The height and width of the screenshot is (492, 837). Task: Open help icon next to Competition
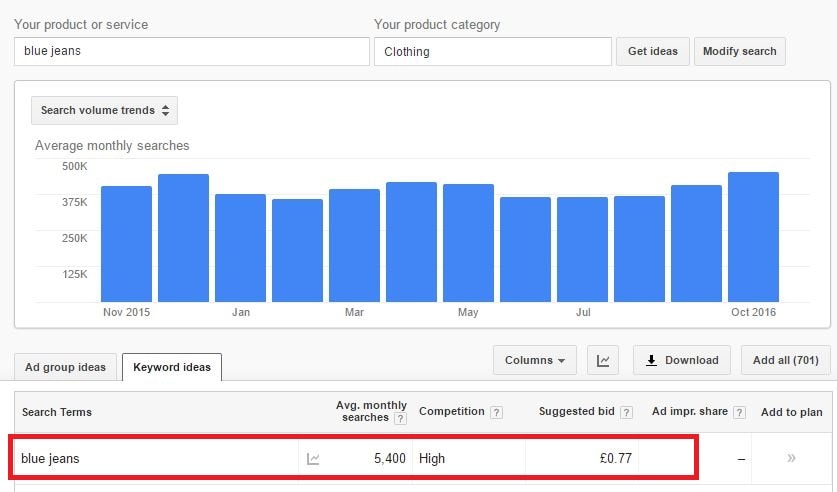tap(496, 412)
